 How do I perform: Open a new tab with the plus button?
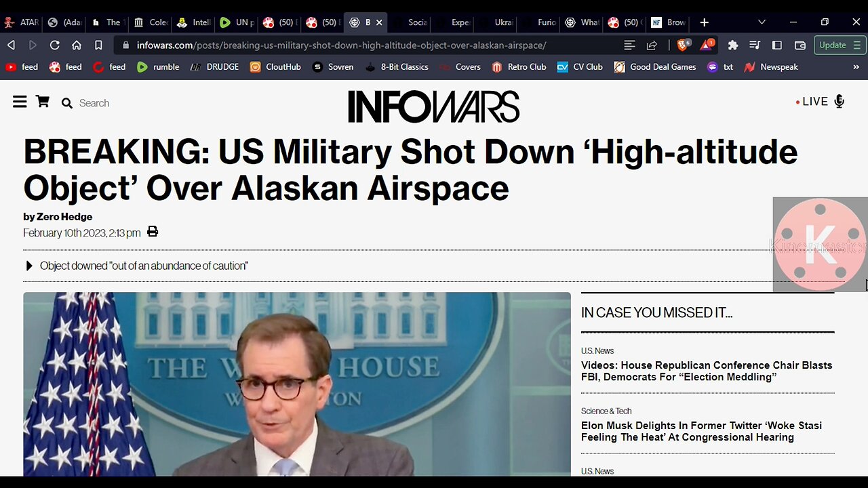click(704, 22)
